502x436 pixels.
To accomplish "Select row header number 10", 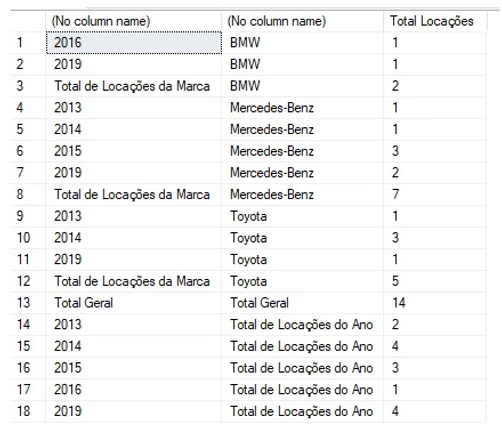I will (28, 238).
